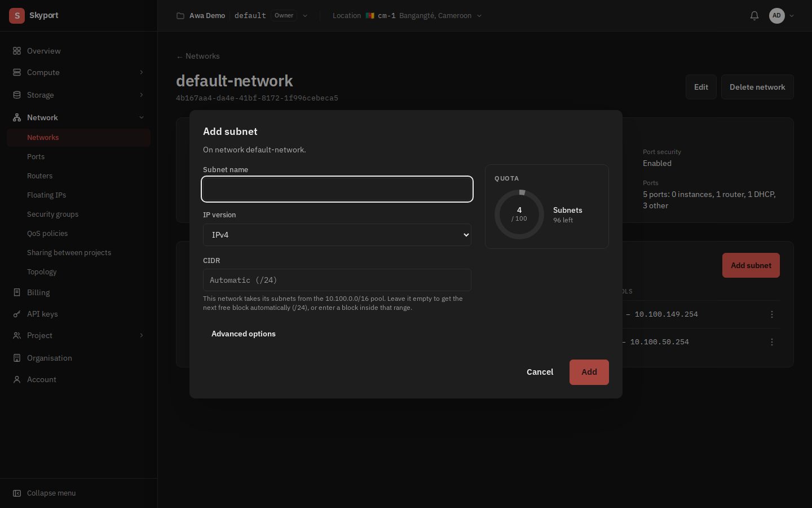The width and height of the screenshot is (812, 508).
Task: Open the AD user avatar menu
Action: click(782, 16)
